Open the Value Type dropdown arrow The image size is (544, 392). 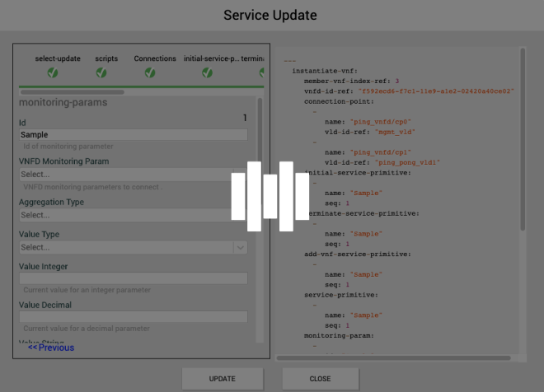(x=240, y=247)
